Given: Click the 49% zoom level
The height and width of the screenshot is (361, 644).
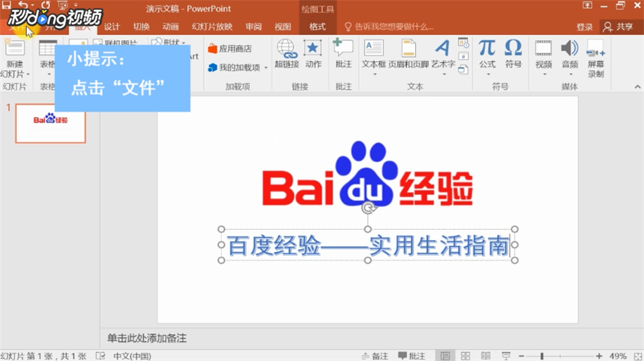Looking at the screenshot, I should pos(618,356).
